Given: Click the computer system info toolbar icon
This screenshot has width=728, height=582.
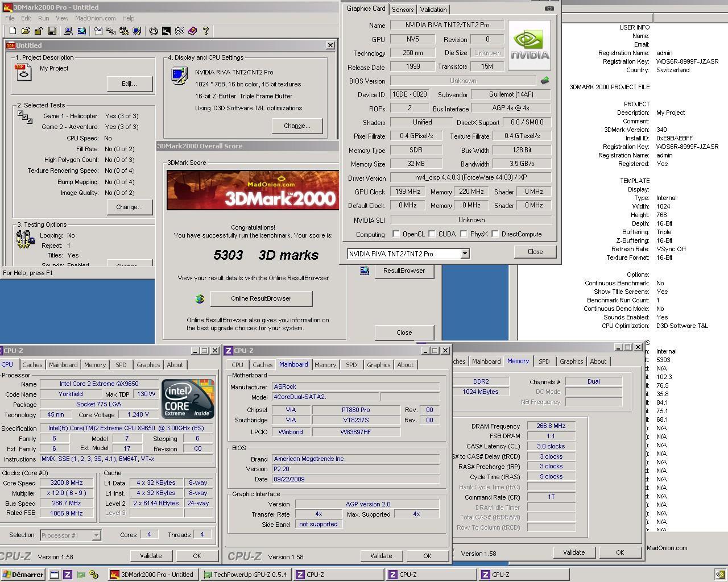Looking at the screenshot, I should [x=69, y=31].
